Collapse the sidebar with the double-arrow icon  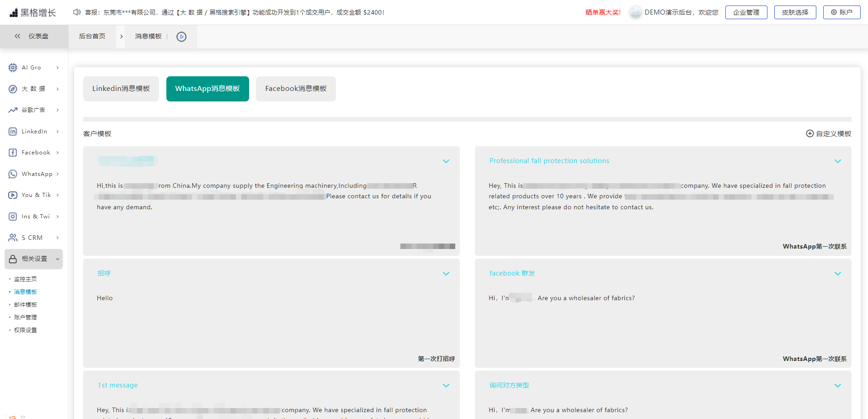click(x=17, y=36)
